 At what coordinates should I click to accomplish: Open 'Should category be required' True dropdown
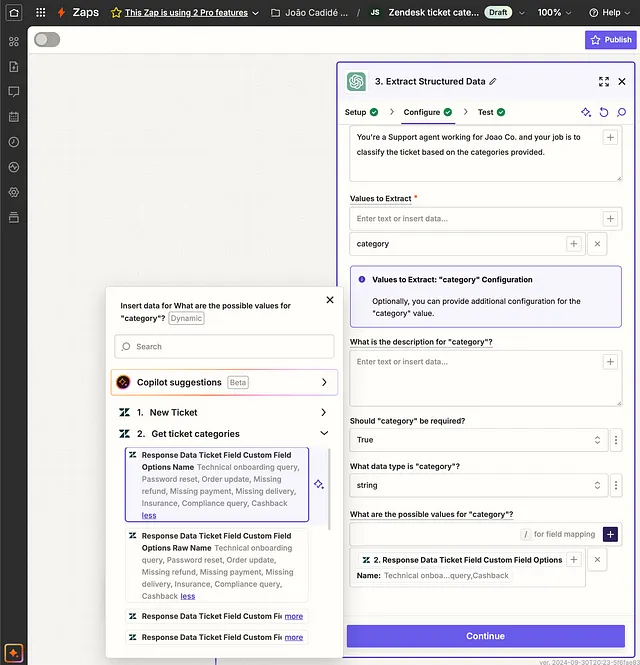[x=479, y=440]
